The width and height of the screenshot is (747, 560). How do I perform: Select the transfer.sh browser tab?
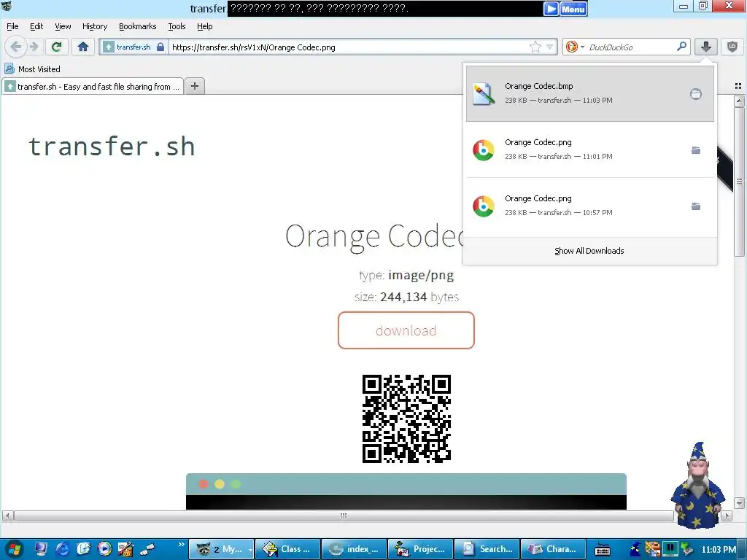pyautogui.click(x=93, y=86)
